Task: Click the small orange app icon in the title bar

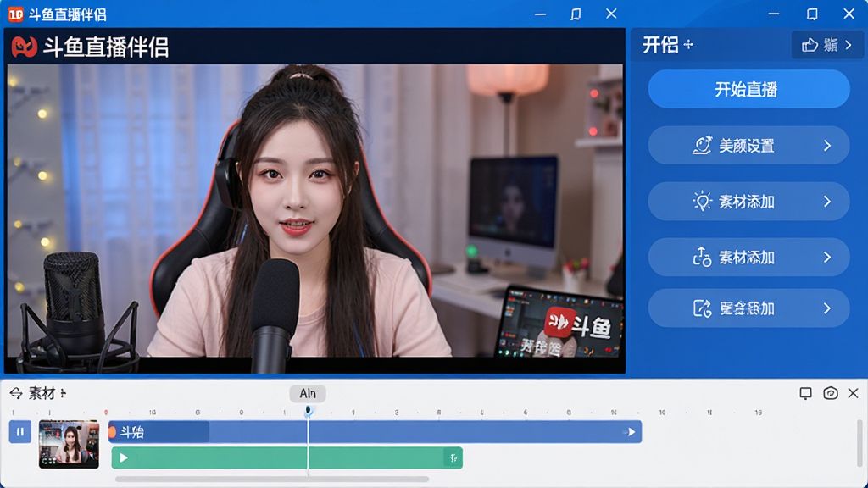Action: point(15,14)
